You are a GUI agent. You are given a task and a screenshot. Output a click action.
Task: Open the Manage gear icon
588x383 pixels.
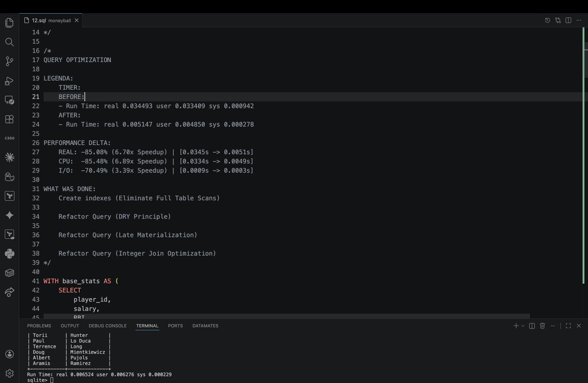coord(9,373)
